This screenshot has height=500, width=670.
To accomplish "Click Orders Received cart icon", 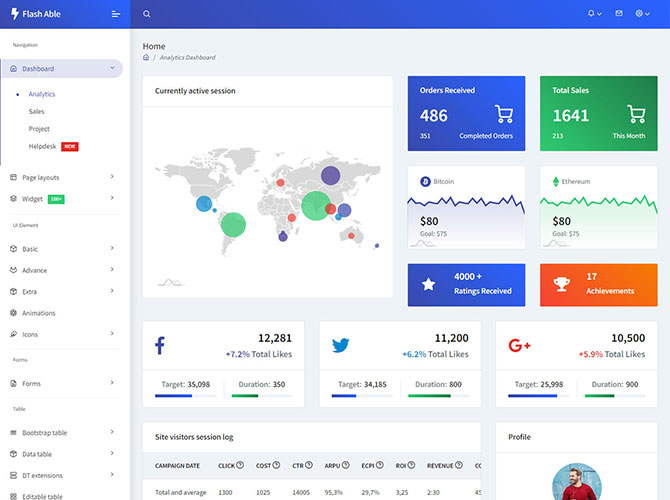I will pos(504,114).
